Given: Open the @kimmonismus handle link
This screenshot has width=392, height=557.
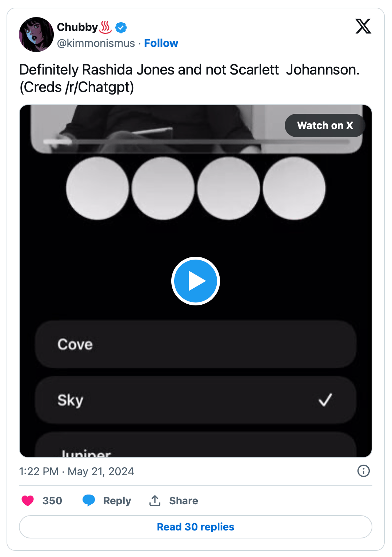Looking at the screenshot, I should [x=96, y=43].
